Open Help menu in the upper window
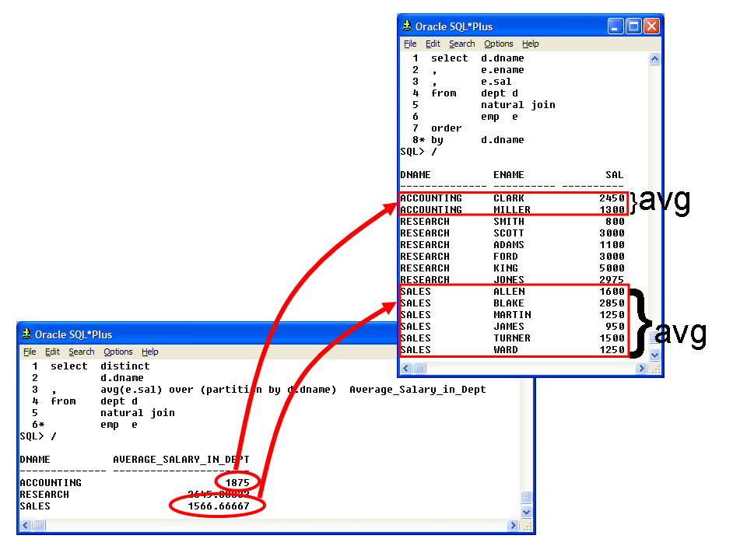This screenshot has width=747, height=560. coord(530,44)
